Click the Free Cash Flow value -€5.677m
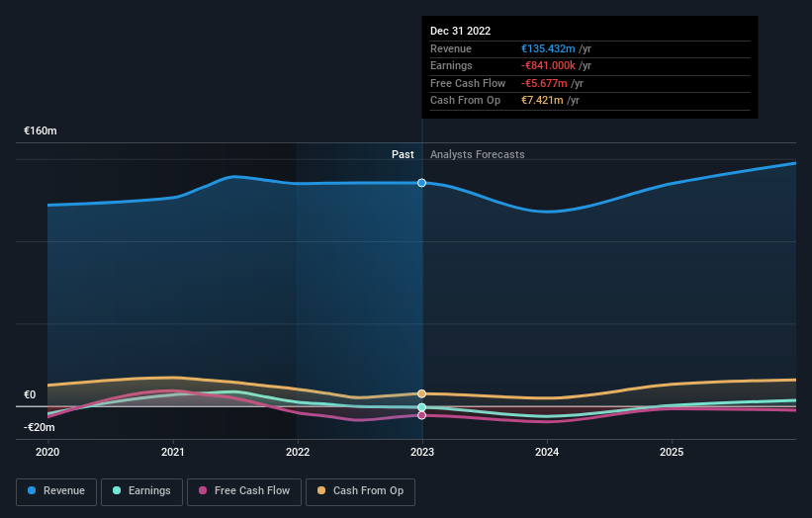The image size is (812, 518). (544, 83)
